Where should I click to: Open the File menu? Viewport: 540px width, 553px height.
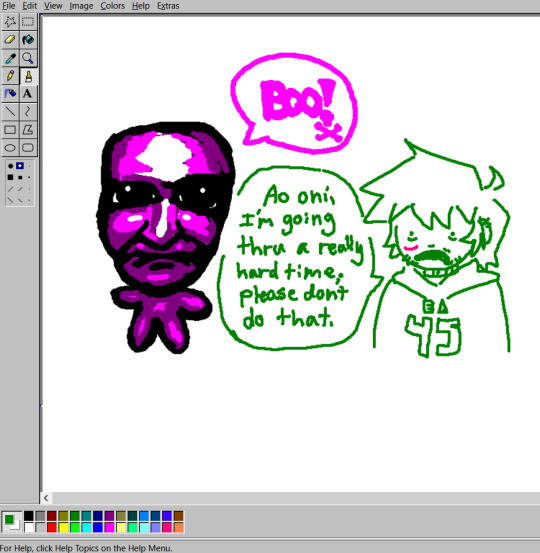(8, 6)
